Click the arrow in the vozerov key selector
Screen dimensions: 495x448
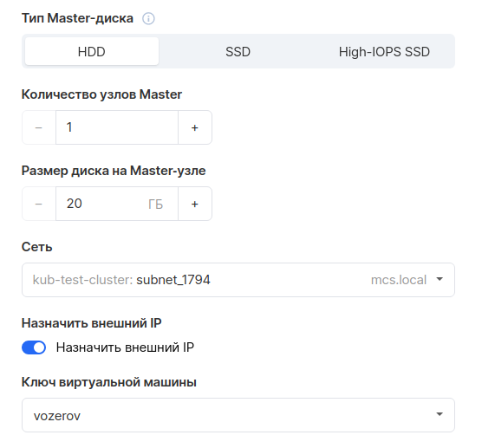coord(440,414)
